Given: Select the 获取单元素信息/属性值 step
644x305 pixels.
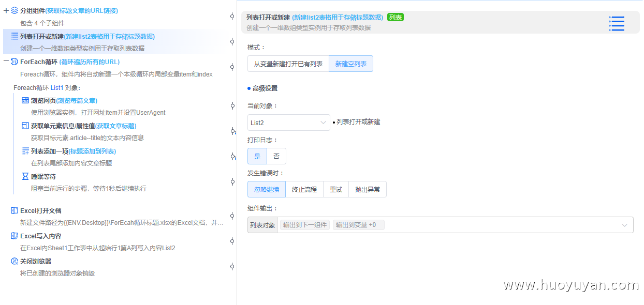Looking at the screenshot, I should 84,126.
